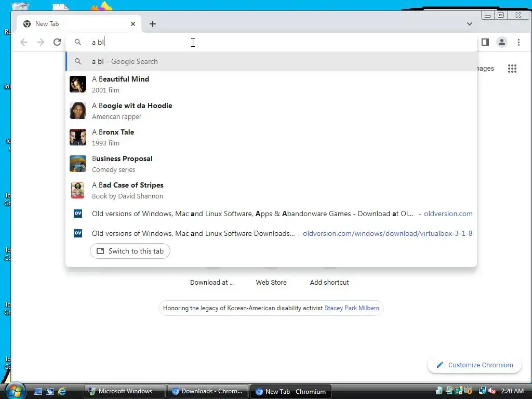Image resolution: width=532 pixels, height=399 pixels.
Task: Click Show Desktop quick launch icon
Action: (x=37, y=391)
